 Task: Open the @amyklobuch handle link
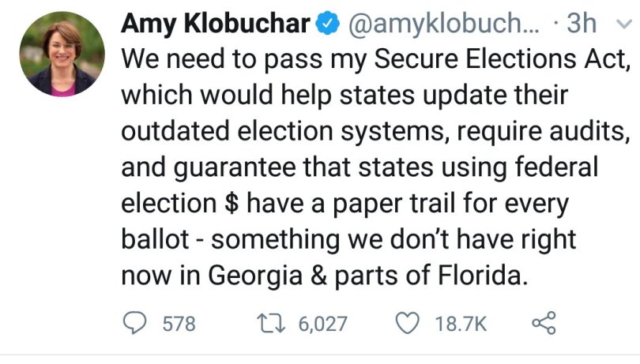click(x=440, y=24)
